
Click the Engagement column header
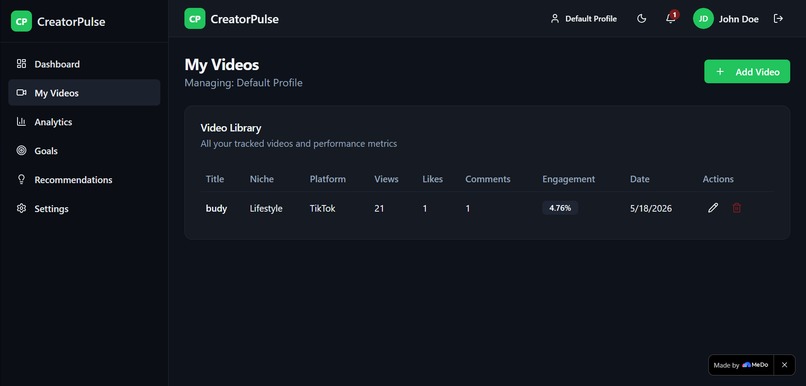(569, 179)
